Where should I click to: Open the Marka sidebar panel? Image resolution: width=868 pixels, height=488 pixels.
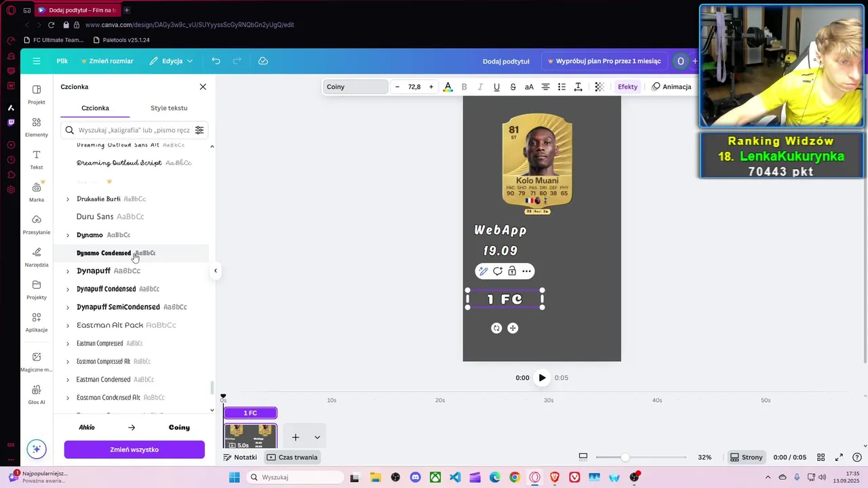[37, 192]
